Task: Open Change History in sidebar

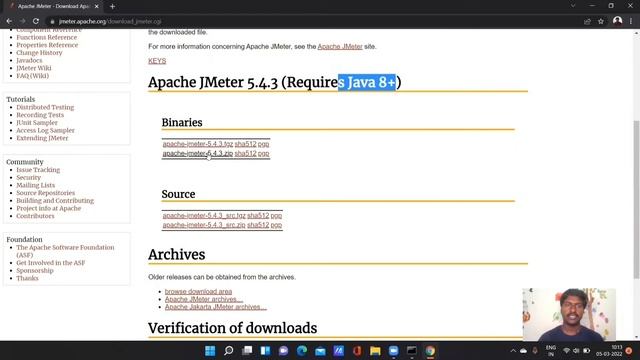Action: [x=39, y=53]
